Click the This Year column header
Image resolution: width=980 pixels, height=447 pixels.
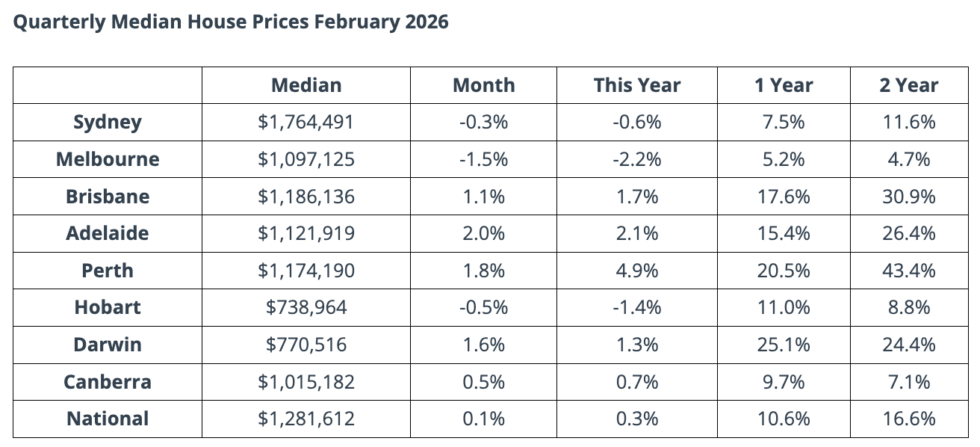pos(637,85)
